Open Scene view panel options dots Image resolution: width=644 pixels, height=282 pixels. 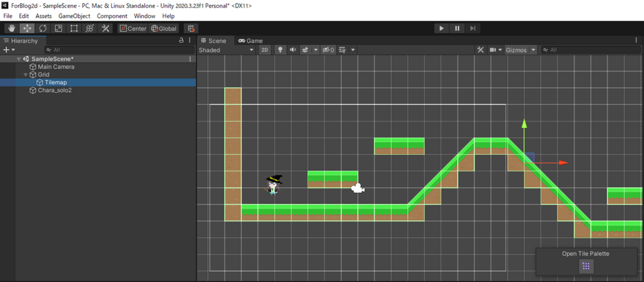[x=637, y=41]
